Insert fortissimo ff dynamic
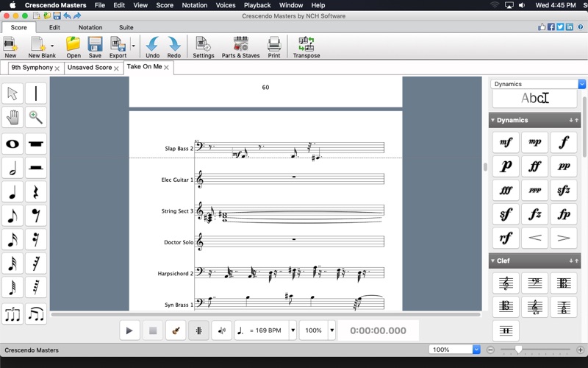The height and width of the screenshot is (368, 588). (535, 166)
